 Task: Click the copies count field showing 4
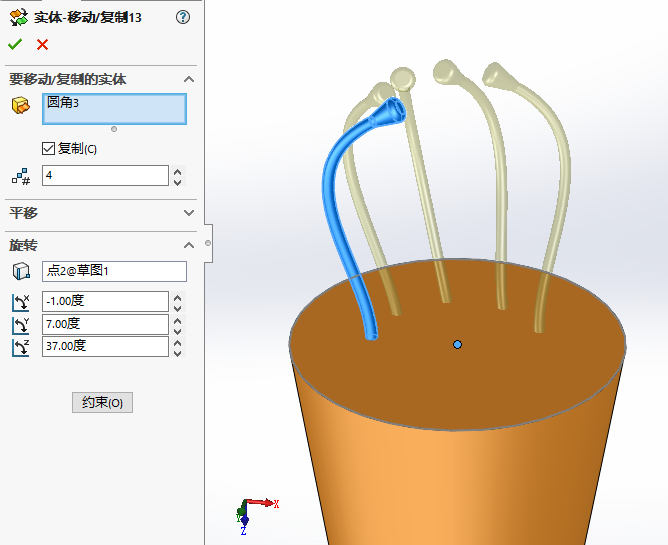pyautogui.click(x=105, y=176)
